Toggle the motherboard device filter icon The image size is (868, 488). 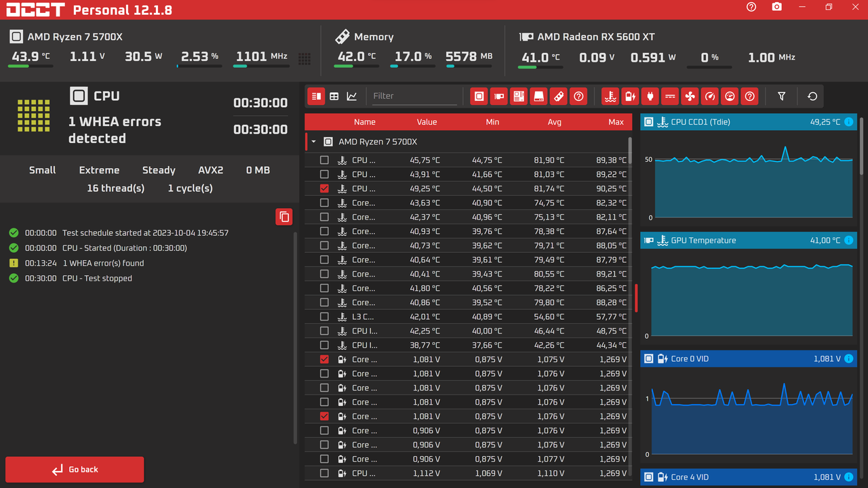[519, 96]
